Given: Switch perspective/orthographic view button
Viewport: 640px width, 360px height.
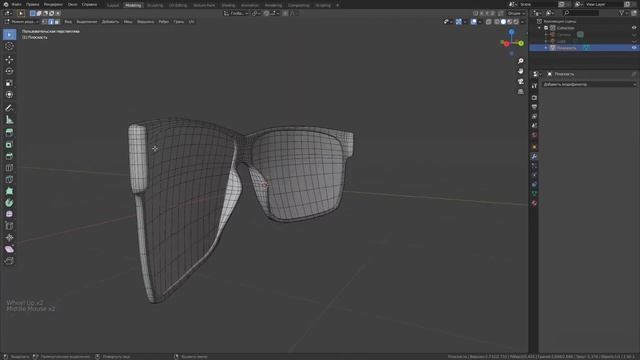Looking at the screenshot, I should click(521, 92).
